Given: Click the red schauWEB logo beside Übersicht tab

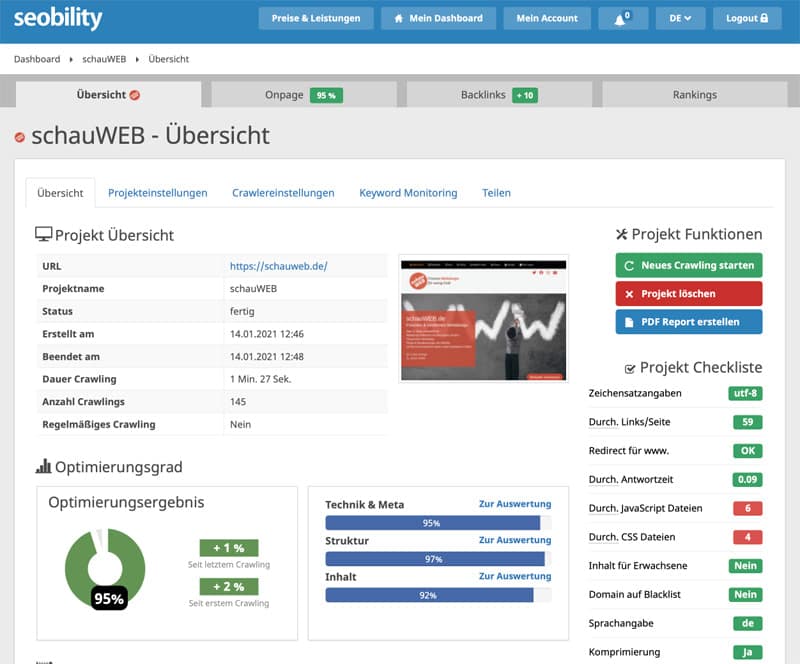Looking at the screenshot, I should pyautogui.click(x=135, y=95).
